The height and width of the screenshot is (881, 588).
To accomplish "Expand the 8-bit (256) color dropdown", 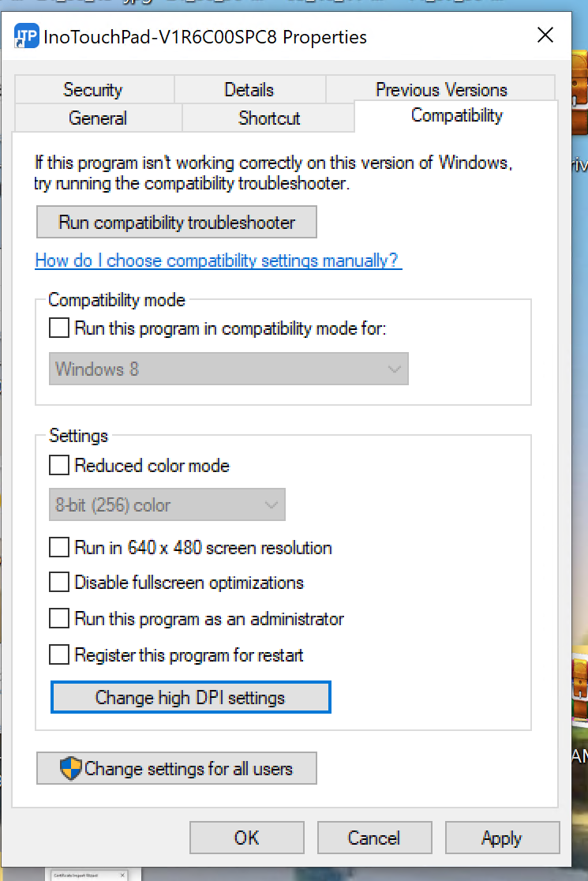I will pos(167,505).
